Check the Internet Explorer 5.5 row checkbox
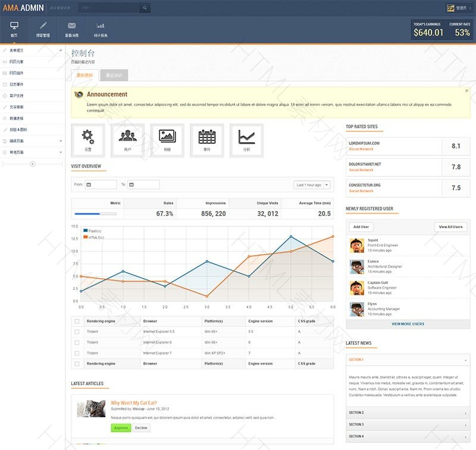The height and width of the screenshot is (450, 476). [77, 332]
